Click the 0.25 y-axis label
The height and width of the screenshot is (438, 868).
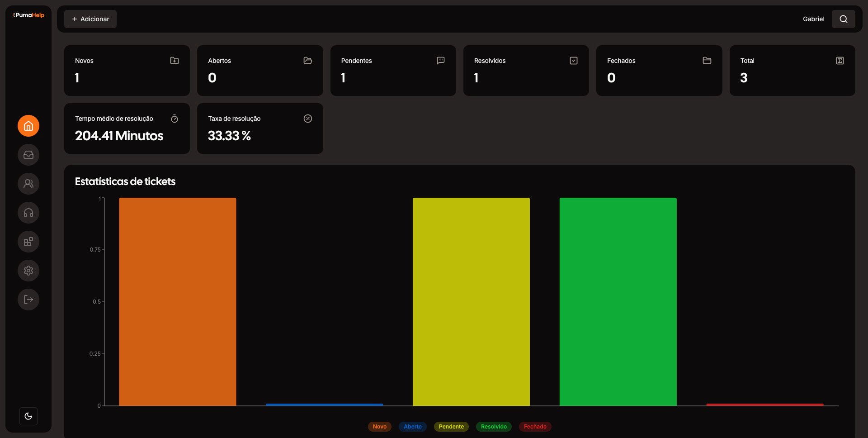[95, 354]
